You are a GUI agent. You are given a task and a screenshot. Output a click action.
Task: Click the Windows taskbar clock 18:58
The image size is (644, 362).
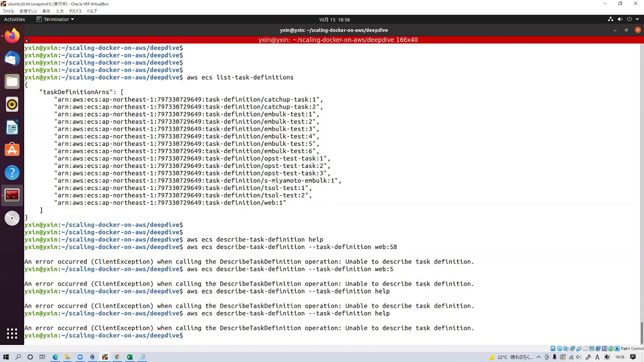pos(620,357)
